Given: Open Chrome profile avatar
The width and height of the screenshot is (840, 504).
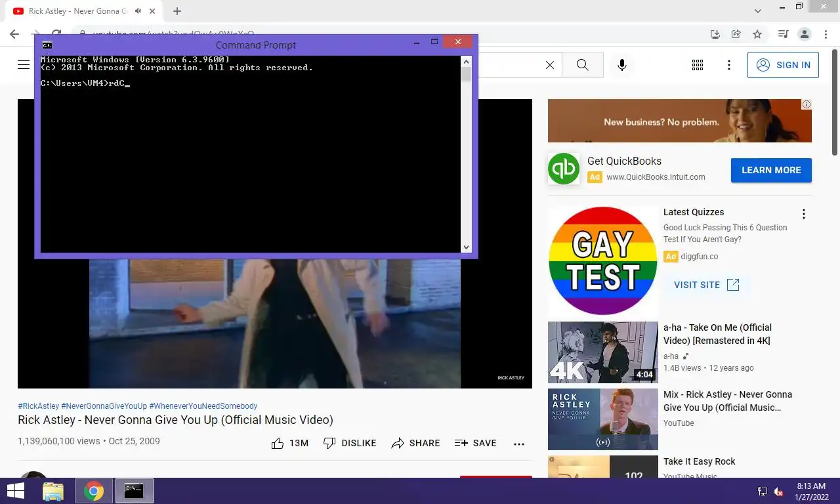Looking at the screenshot, I should 804,34.
